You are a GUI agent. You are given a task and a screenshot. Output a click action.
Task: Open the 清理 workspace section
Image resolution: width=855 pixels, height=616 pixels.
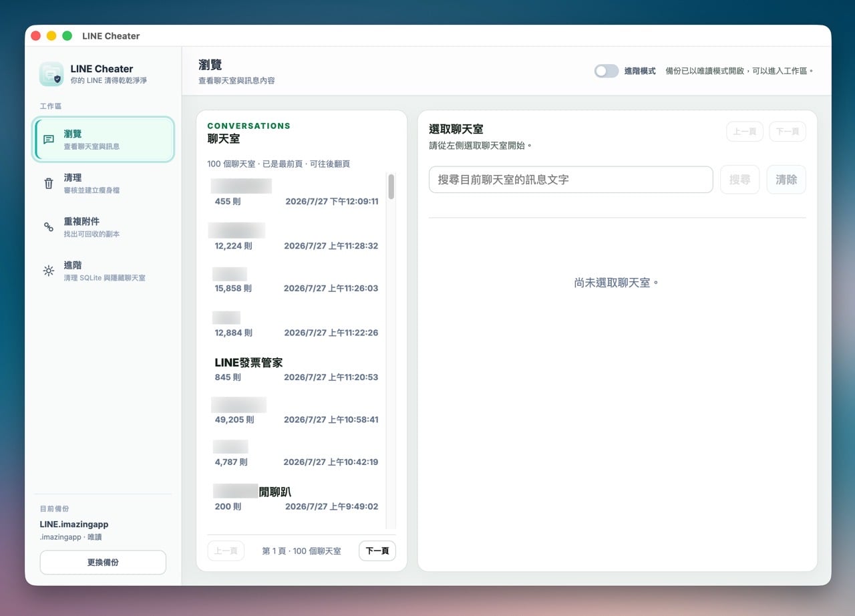tap(104, 183)
